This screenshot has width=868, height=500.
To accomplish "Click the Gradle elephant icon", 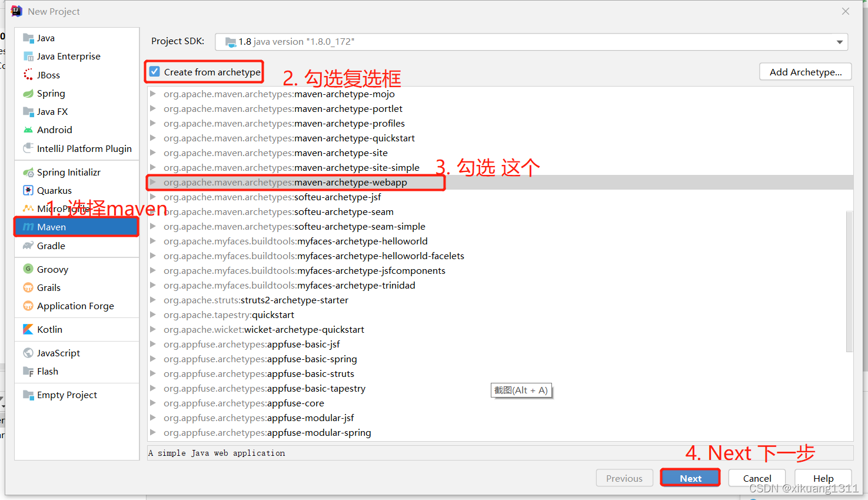I will pyautogui.click(x=28, y=246).
